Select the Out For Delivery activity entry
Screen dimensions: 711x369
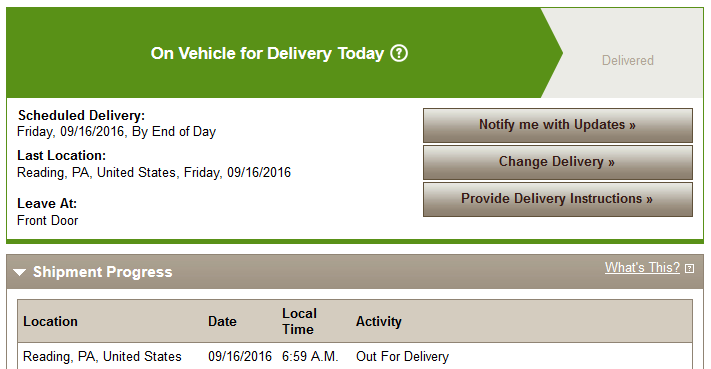402,356
